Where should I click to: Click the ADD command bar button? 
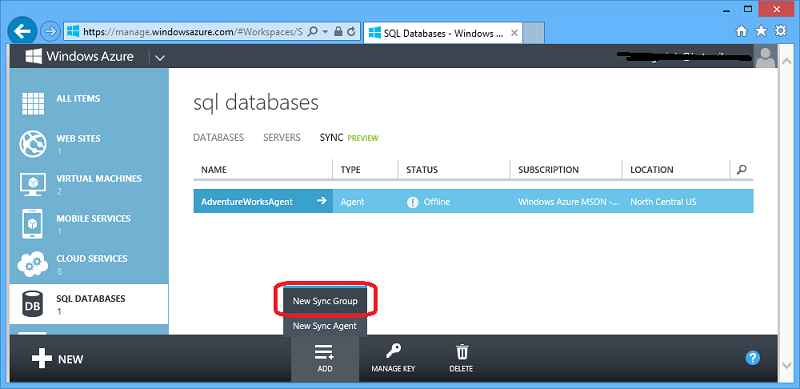(325, 358)
